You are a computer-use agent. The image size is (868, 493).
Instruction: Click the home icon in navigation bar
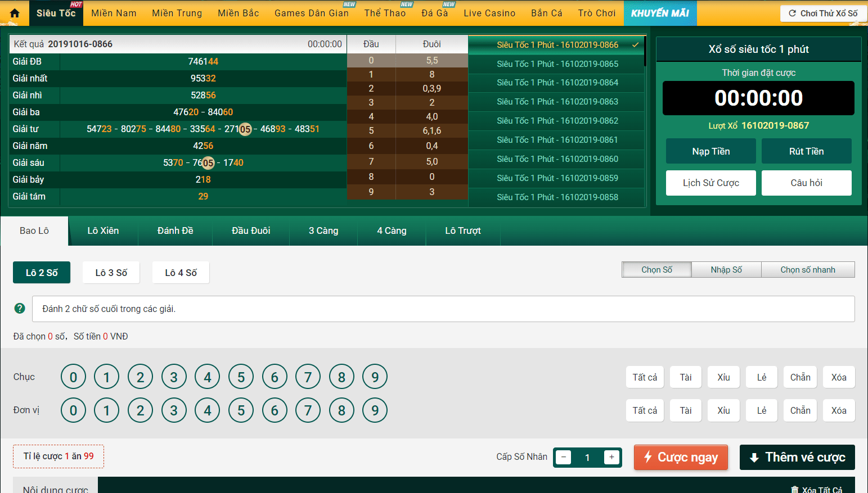pyautogui.click(x=15, y=13)
